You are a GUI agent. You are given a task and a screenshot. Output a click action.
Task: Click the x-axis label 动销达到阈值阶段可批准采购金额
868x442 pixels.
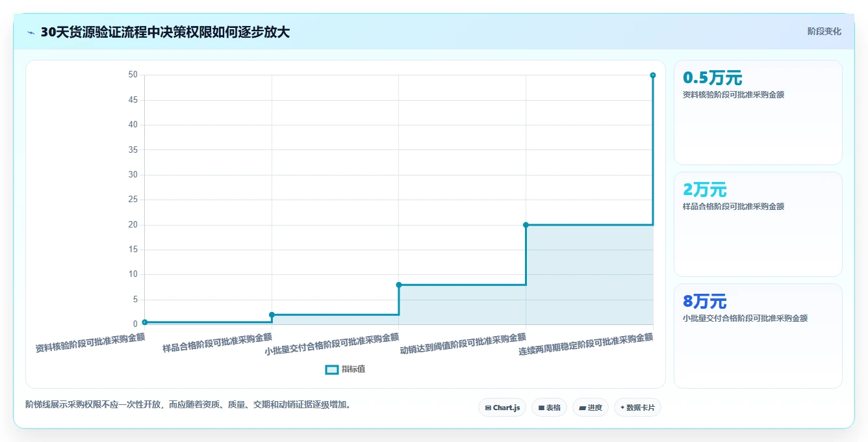tap(463, 343)
